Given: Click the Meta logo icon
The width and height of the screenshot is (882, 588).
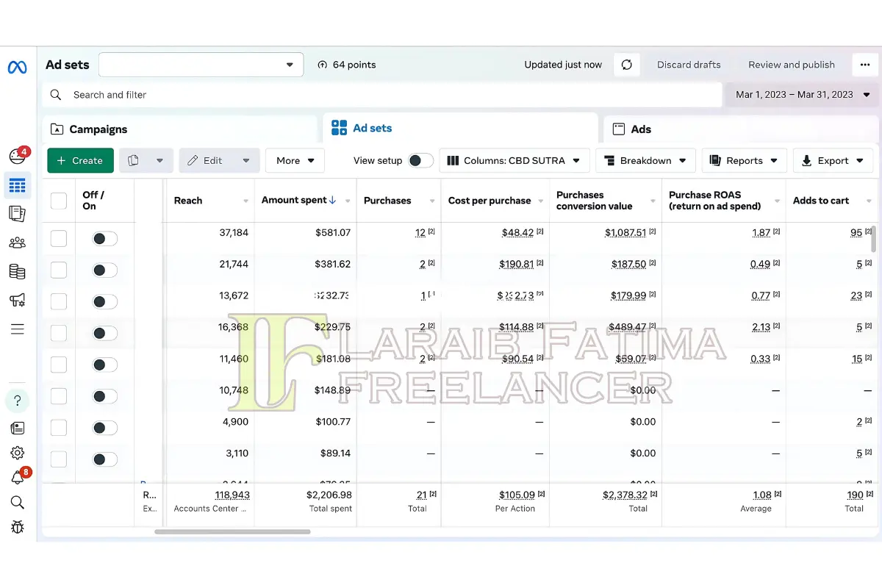Looking at the screenshot, I should (x=17, y=67).
